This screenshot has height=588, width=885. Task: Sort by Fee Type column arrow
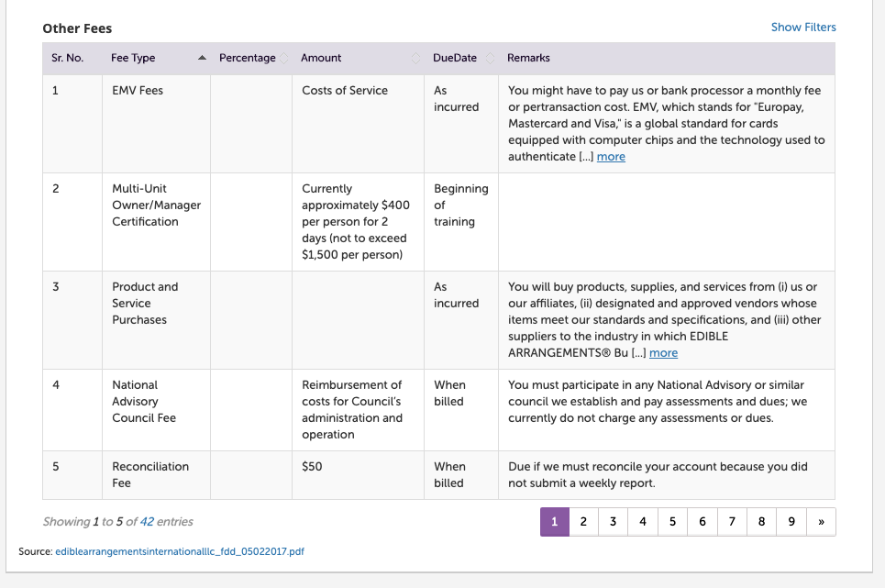pos(202,58)
